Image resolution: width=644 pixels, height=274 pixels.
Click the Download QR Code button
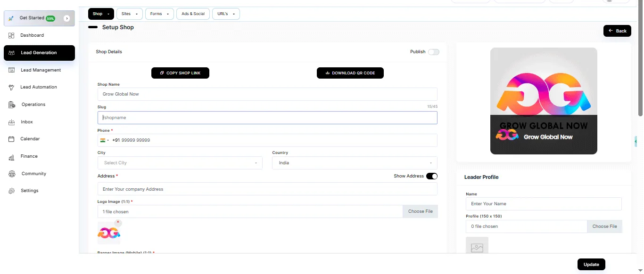(350, 73)
